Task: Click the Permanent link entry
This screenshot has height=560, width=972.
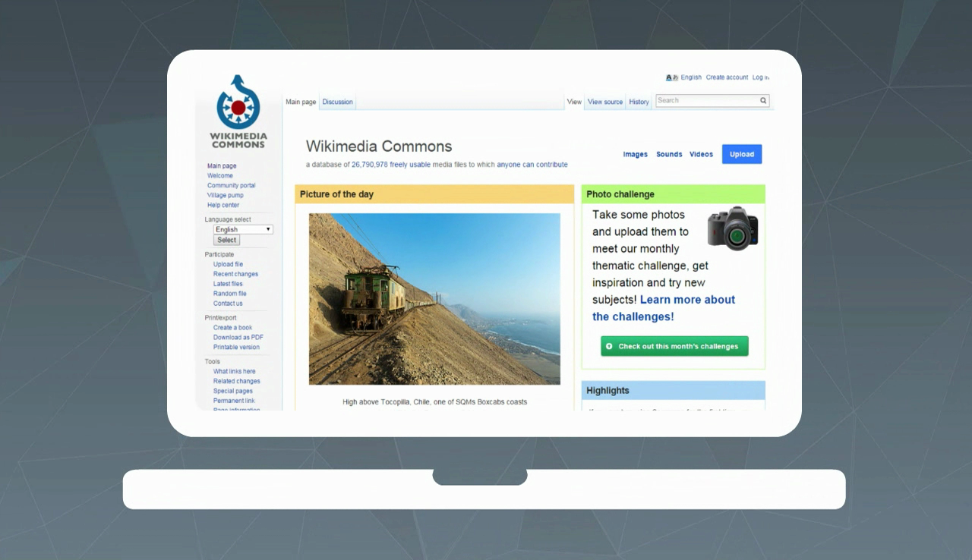Action: (234, 401)
